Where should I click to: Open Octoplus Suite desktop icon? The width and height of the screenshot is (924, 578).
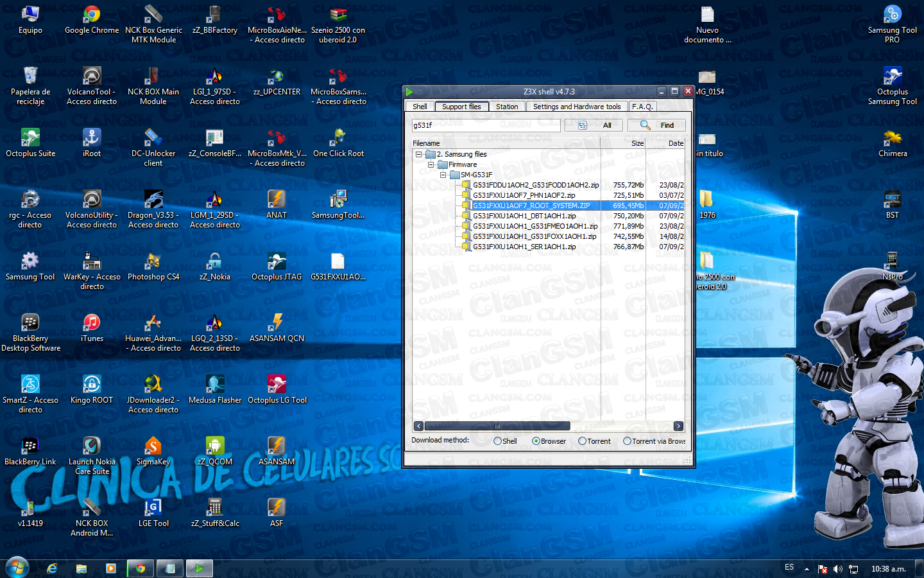tap(30, 143)
